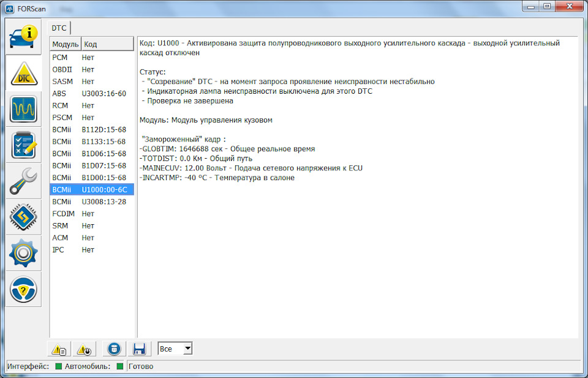The image size is (588, 378).
Task: Click the TOTDIST freeze frame line
Action: click(x=196, y=159)
